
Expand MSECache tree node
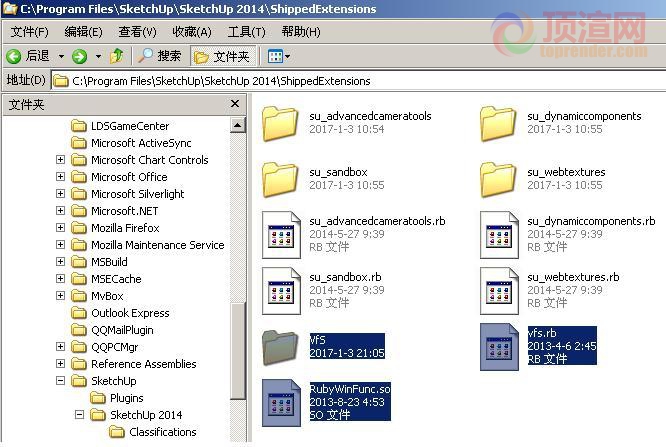[61, 279]
